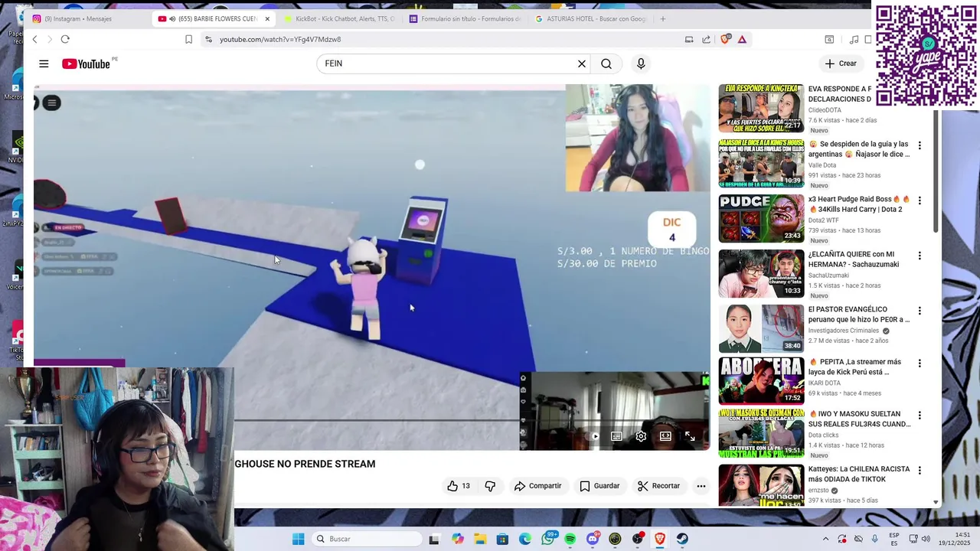Screen dimensions: 980x551
Task: Dislike the video with thumbs down
Action: click(x=490, y=486)
